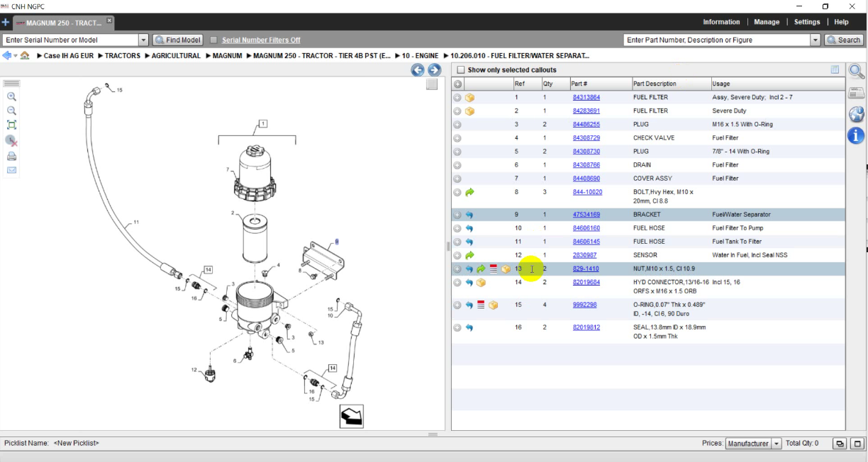Open the Information menu
The height and width of the screenshot is (462, 868).
pos(721,22)
